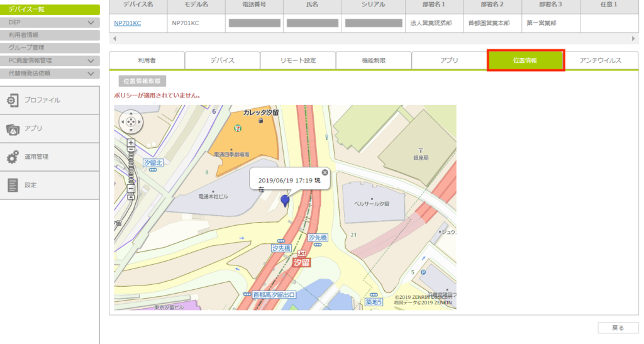The image size is (644, 344).
Task: Click the blue location pin on map
Action: coord(285,201)
